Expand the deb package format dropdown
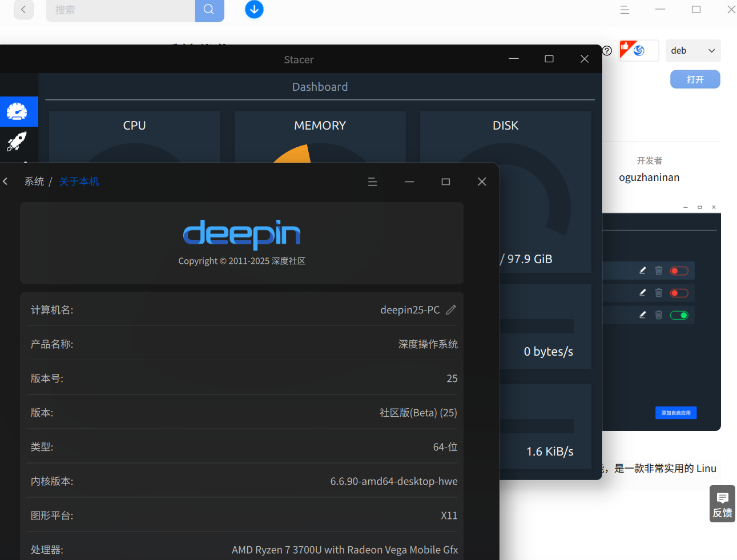Screen dimensions: 737x560 pyautogui.click(x=693, y=50)
